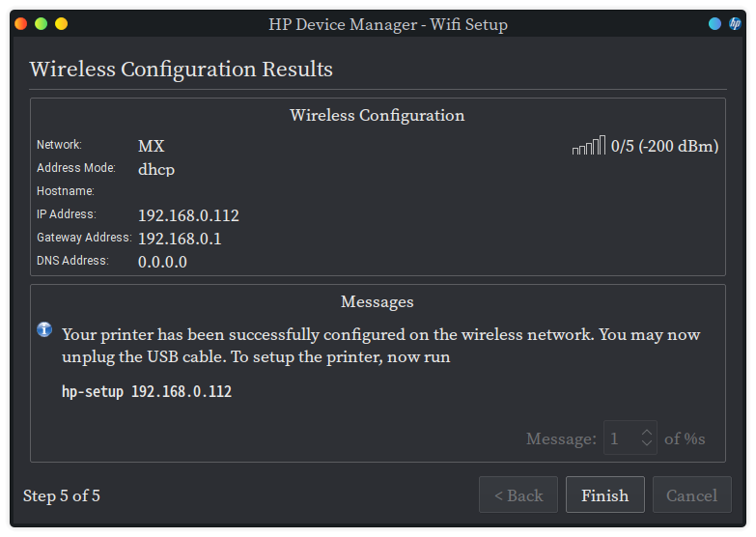756x537 pixels.
Task: Decrease message number with spinbox down arrow
Action: tap(646, 445)
